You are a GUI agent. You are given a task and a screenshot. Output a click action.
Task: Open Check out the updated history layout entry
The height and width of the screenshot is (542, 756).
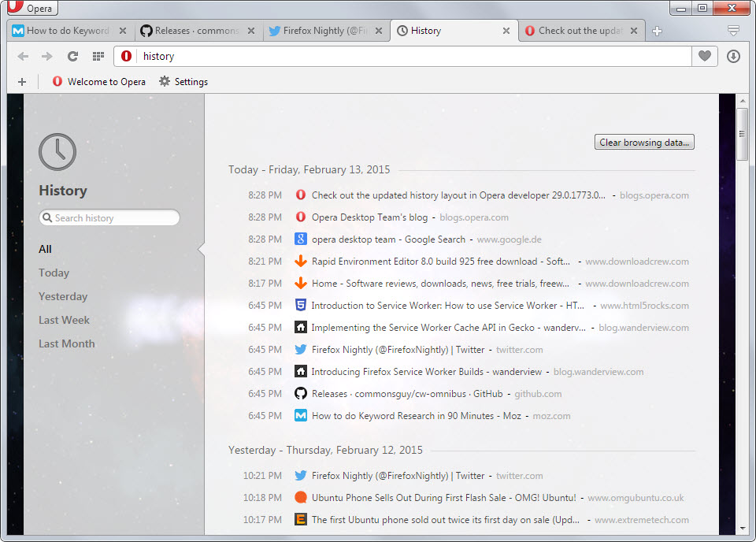458,195
